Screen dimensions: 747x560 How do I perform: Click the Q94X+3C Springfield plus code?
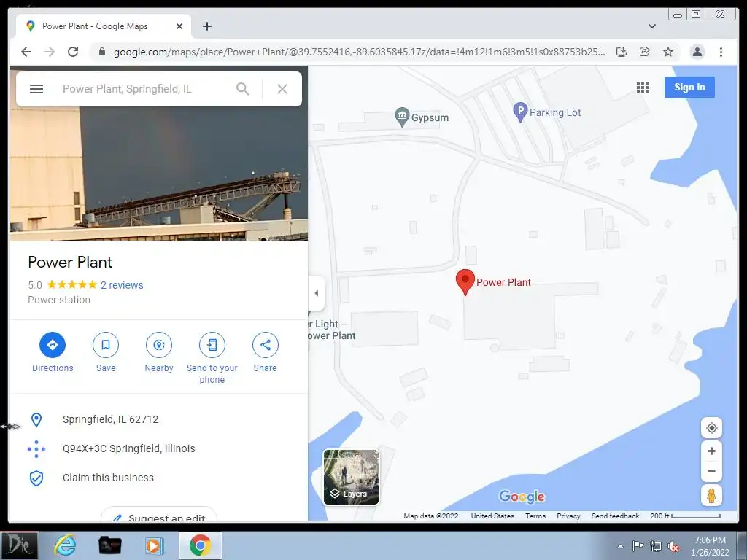(x=128, y=448)
